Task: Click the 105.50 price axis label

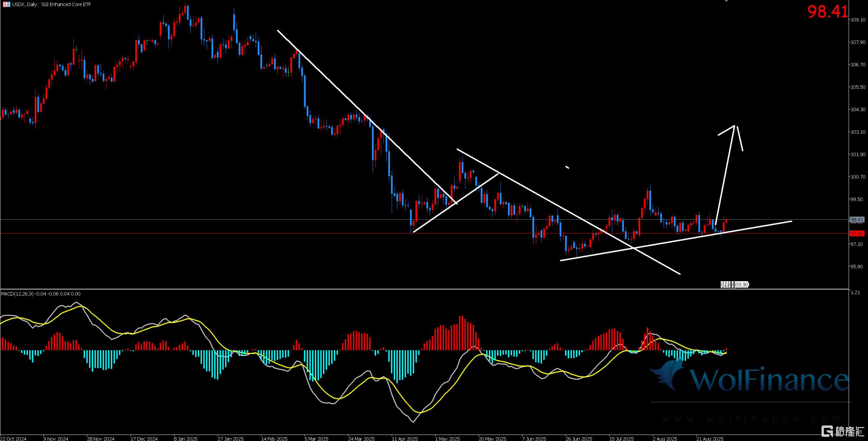Action: pos(858,87)
